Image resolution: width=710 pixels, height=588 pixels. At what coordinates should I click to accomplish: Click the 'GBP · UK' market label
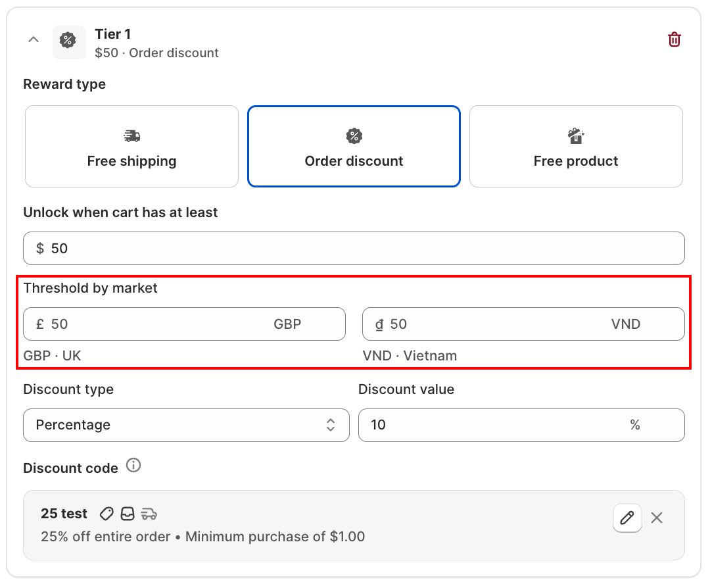coord(52,356)
